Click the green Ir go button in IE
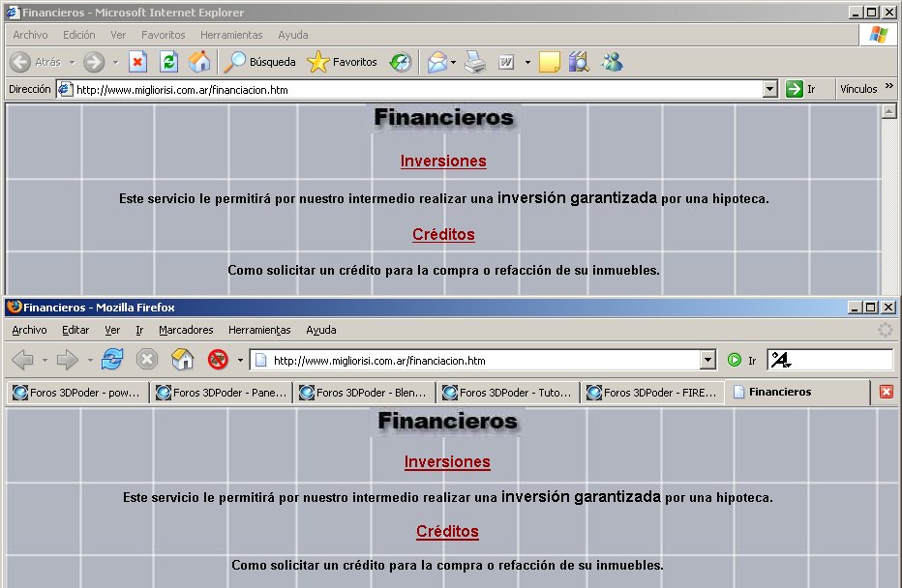This screenshot has height=588, width=902. click(800, 89)
